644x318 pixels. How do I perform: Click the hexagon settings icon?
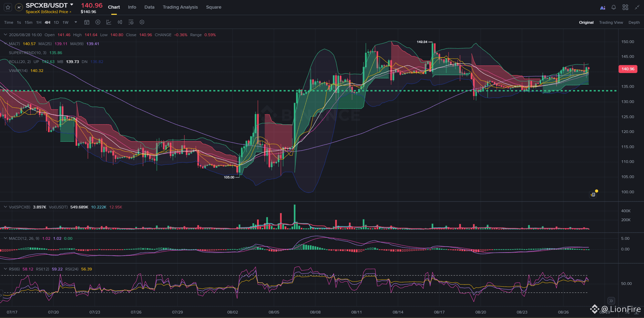click(142, 22)
